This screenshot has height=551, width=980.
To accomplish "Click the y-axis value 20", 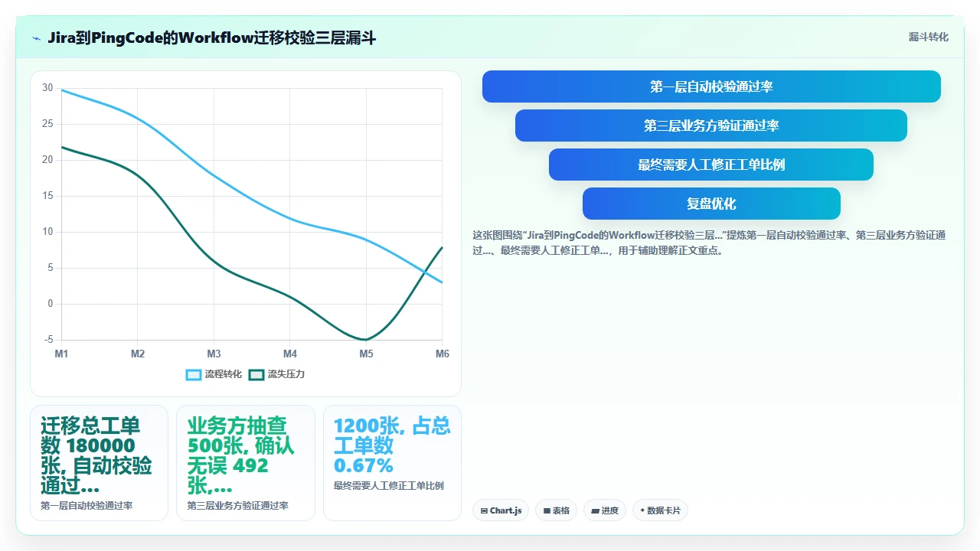I will pos(47,160).
